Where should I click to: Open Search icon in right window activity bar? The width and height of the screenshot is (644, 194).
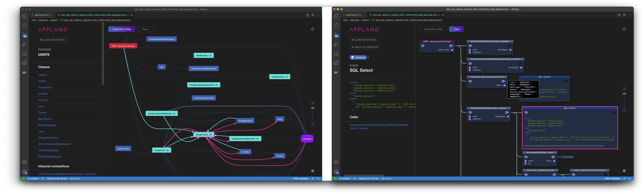click(x=336, y=25)
